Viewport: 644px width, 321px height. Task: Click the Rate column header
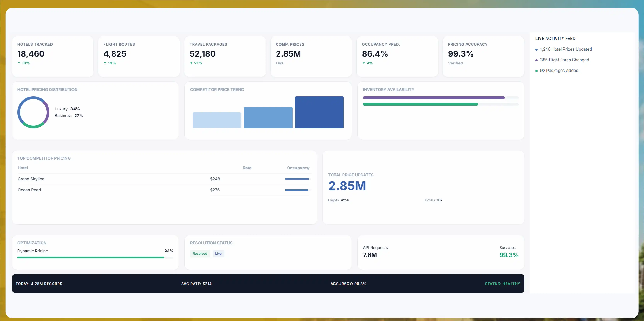click(247, 168)
